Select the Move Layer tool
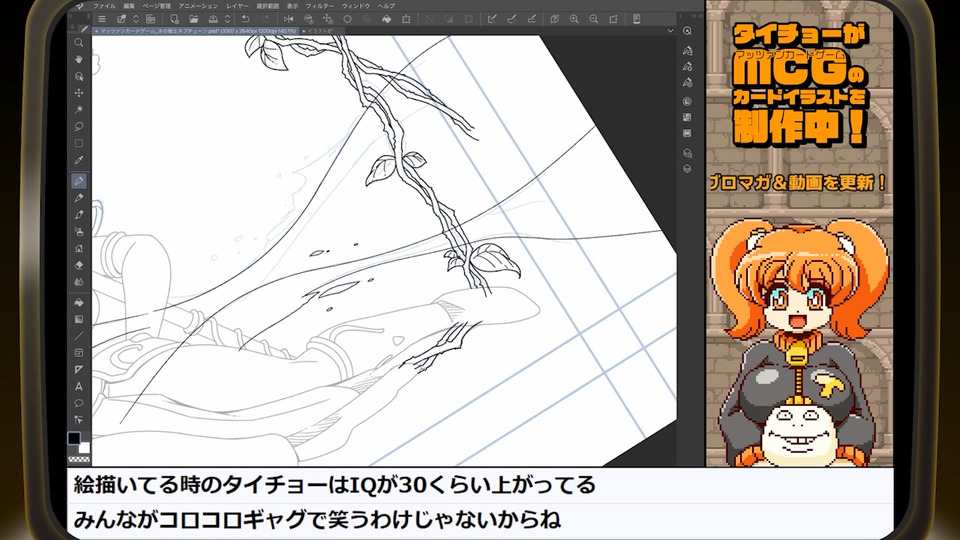Viewport: 960px width, 540px height. click(78, 93)
